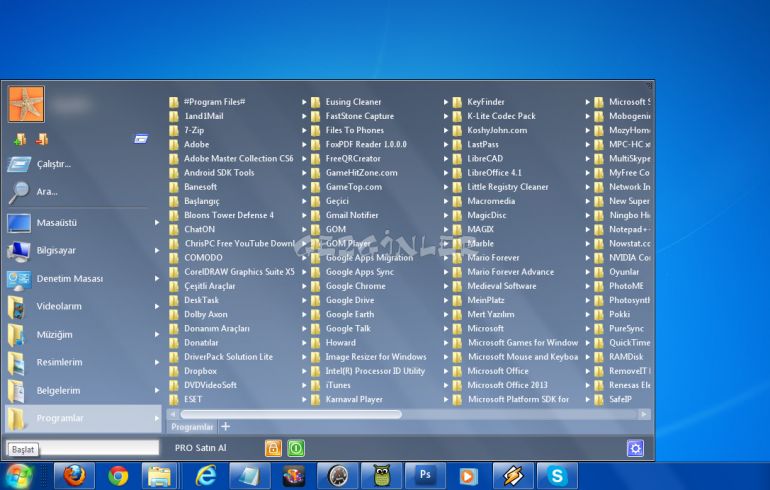Click the folder icon next to LibreCAD
This screenshot has width=770, height=490.
[457, 159]
